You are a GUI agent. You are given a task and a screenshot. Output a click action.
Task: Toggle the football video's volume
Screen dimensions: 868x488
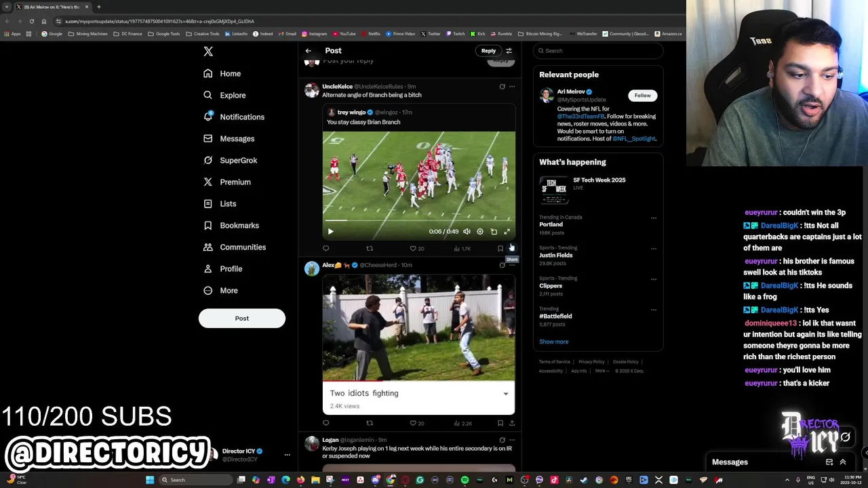coord(467,232)
